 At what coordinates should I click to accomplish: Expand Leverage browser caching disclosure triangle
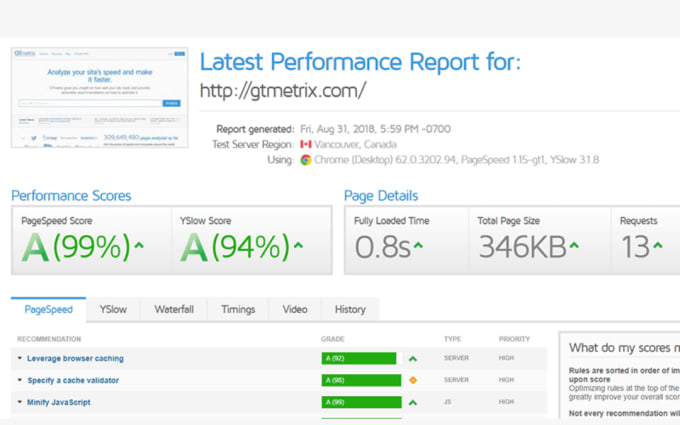pos(20,358)
